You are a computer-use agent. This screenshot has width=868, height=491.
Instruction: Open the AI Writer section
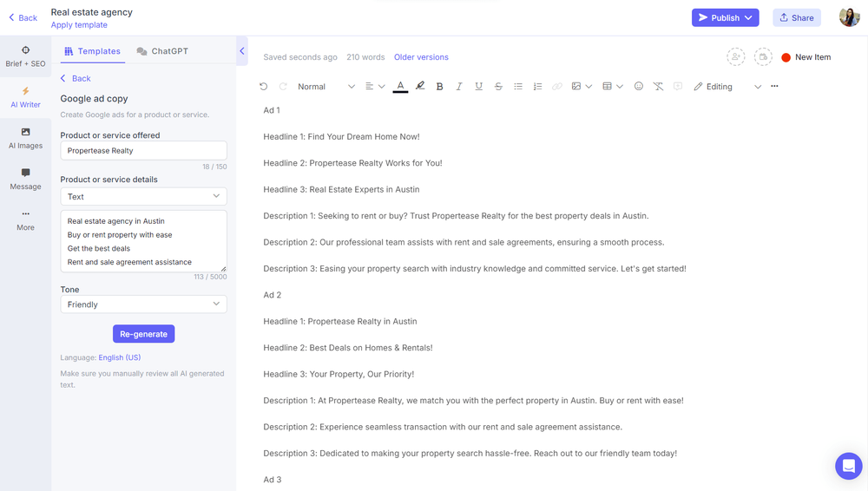click(x=25, y=97)
